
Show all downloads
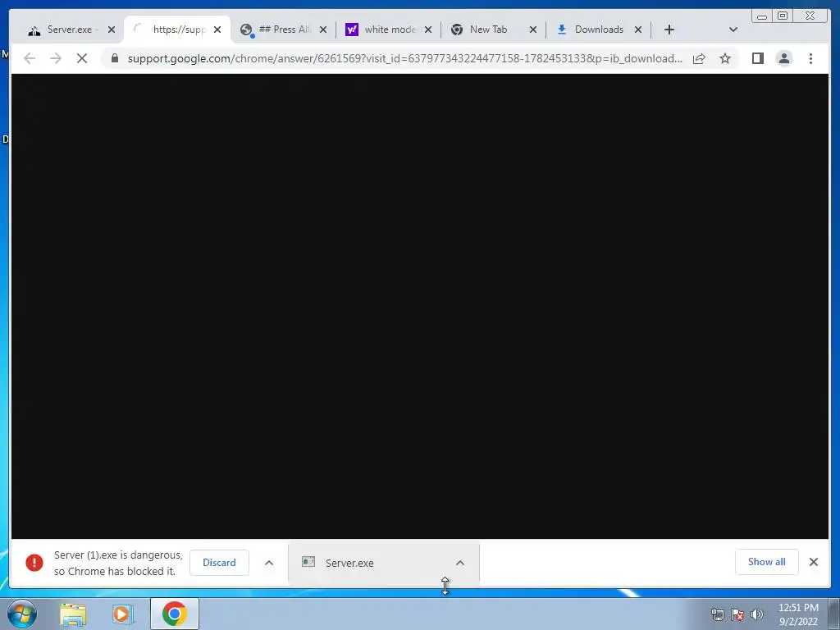point(767,562)
